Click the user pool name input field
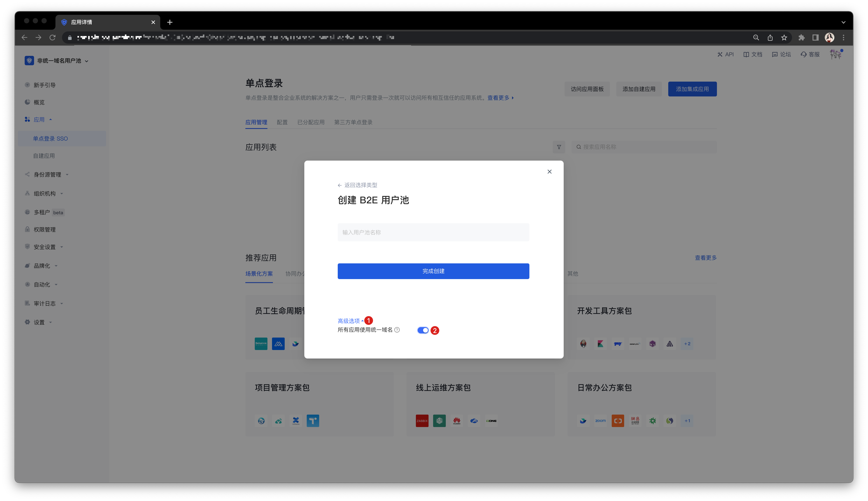The width and height of the screenshot is (868, 501). tap(433, 232)
